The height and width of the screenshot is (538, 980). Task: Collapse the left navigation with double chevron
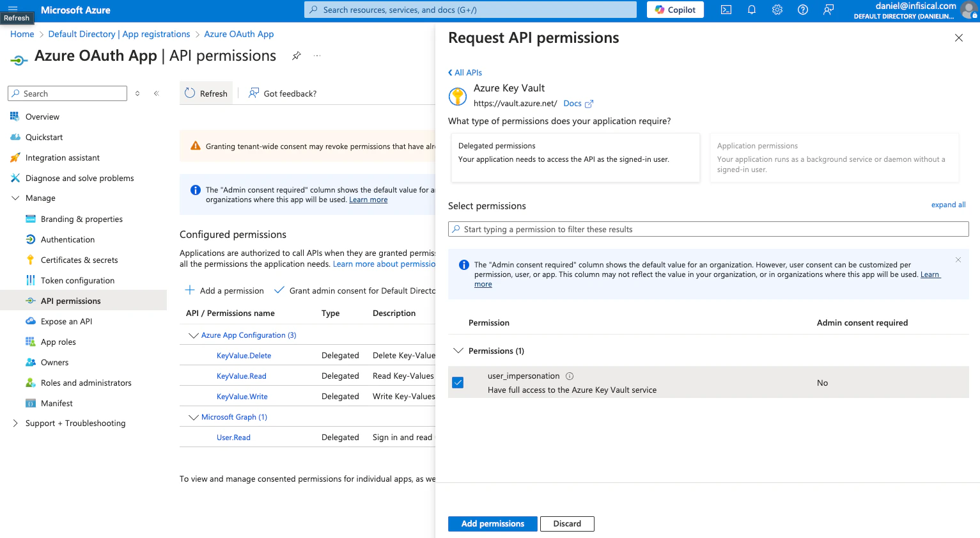coord(156,93)
